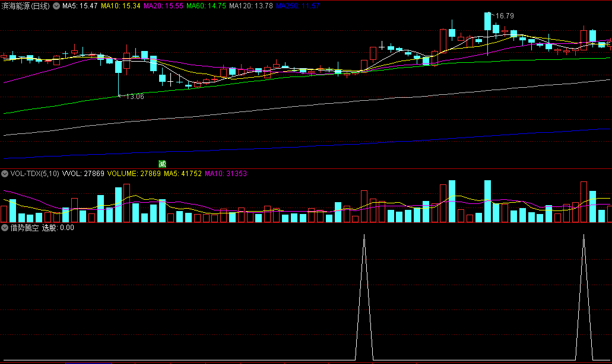Click the MA250: 11.57 label
The image size is (612, 364).
tap(298, 6)
